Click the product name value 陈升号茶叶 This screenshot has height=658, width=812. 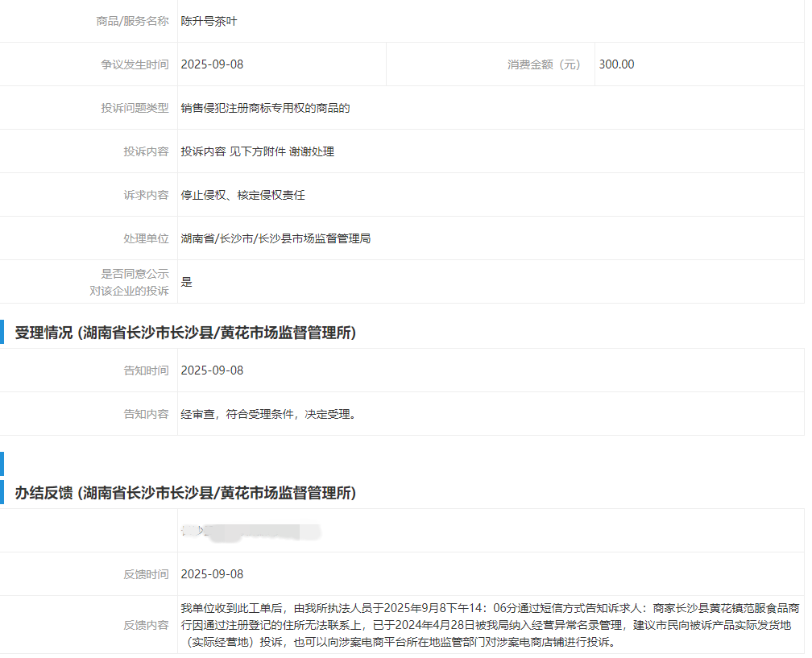pyautogui.click(x=209, y=21)
